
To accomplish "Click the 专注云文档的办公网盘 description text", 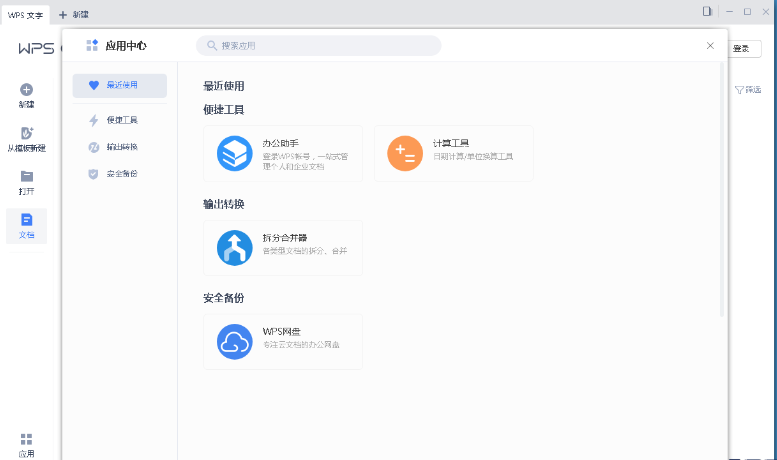I will [x=301, y=345].
